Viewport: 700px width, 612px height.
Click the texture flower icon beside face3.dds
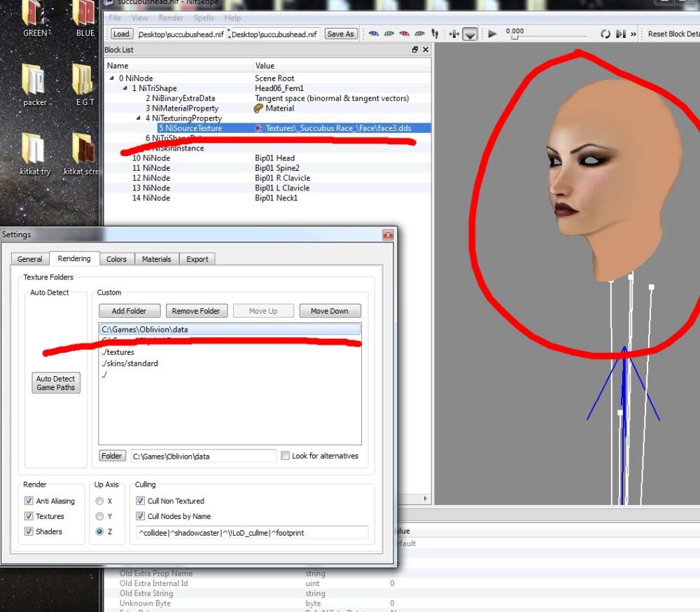(258, 128)
